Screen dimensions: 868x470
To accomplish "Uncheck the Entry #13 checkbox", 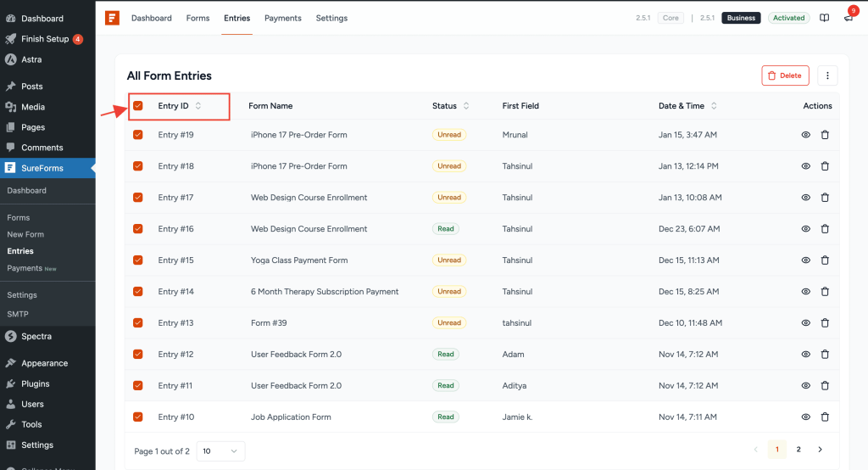I will tap(138, 322).
